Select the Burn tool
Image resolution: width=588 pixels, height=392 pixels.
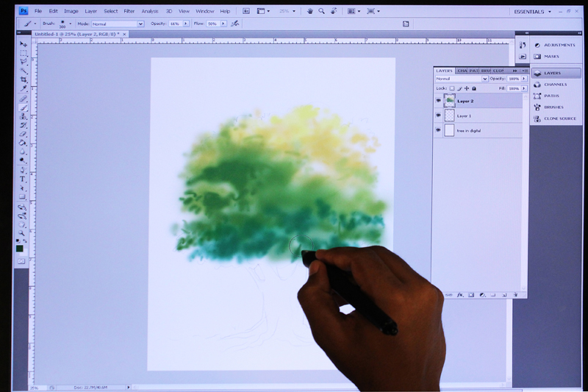(24, 160)
